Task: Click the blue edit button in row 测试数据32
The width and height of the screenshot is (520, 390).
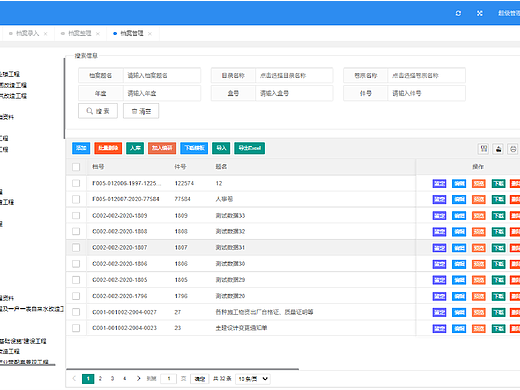Action: point(459,231)
